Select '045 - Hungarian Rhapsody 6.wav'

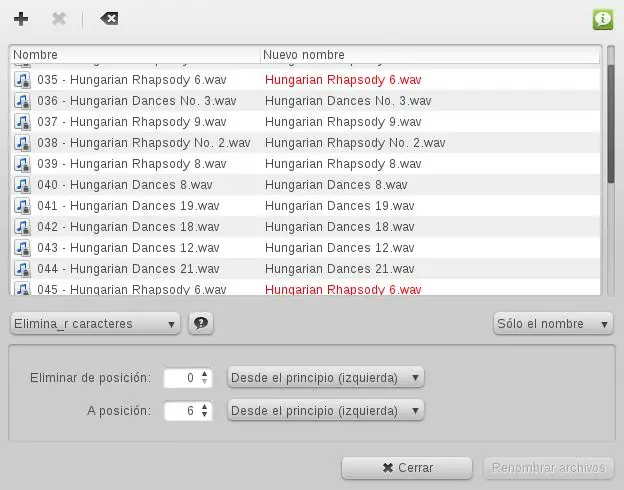[132, 289]
